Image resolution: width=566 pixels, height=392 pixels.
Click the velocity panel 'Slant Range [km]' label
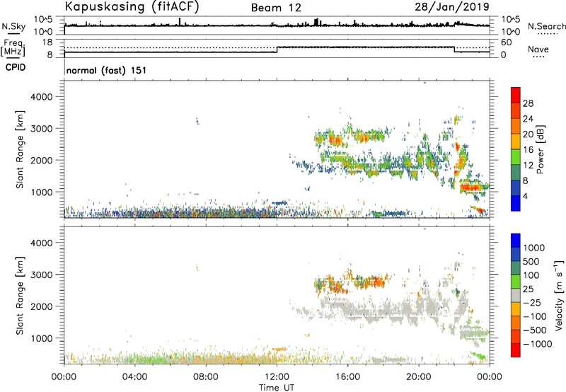pyautogui.click(x=20, y=296)
